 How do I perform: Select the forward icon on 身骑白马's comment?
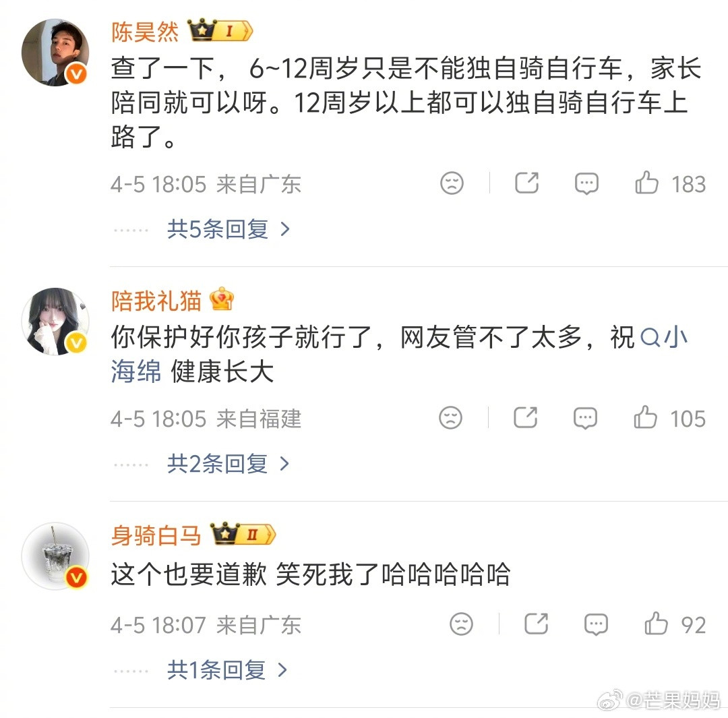pyautogui.click(x=536, y=625)
